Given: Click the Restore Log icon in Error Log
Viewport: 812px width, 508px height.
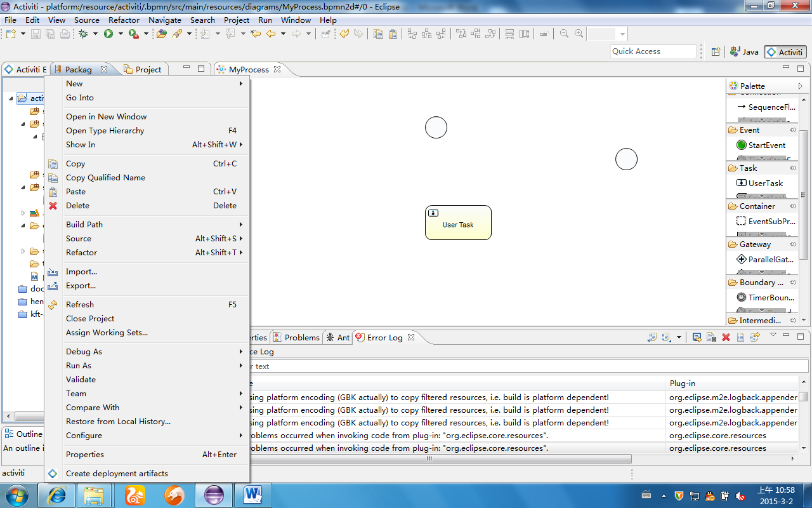Looking at the screenshot, I should click(x=755, y=337).
